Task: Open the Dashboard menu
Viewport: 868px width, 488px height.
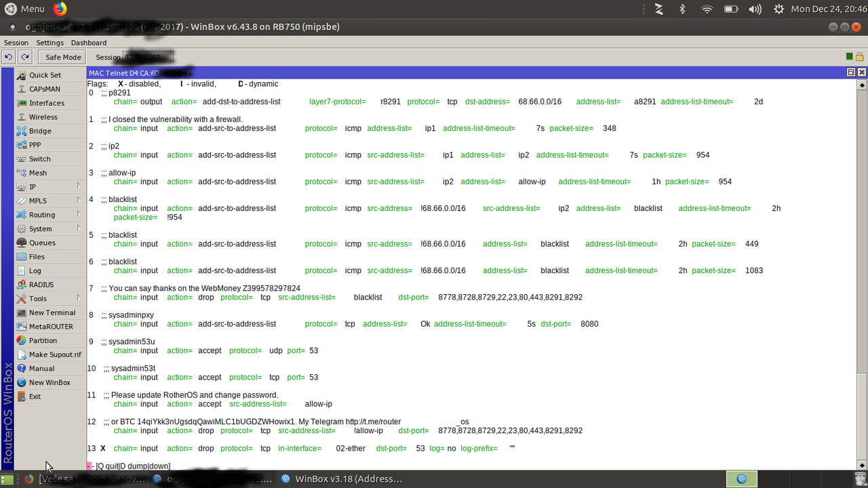Action: tap(89, 43)
